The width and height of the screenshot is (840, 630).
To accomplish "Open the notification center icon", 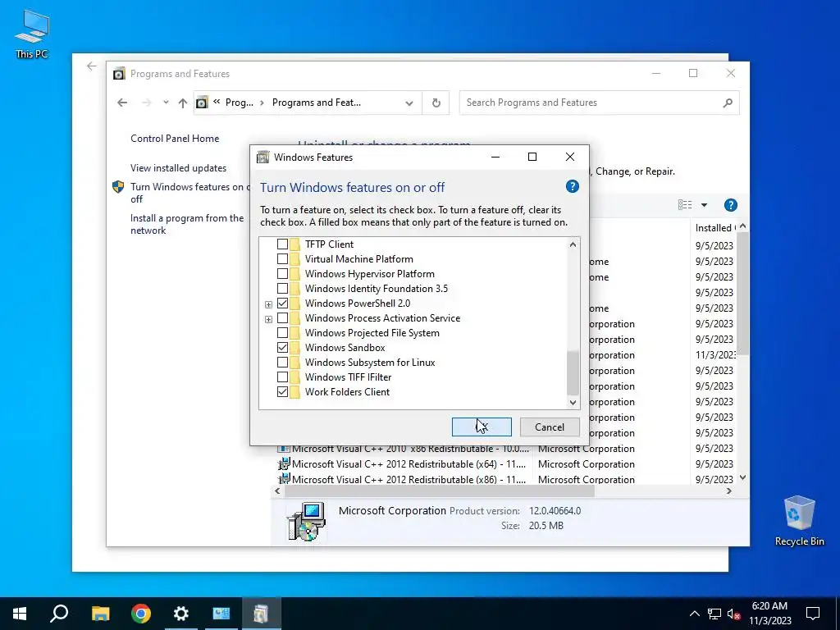I will 813,614.
